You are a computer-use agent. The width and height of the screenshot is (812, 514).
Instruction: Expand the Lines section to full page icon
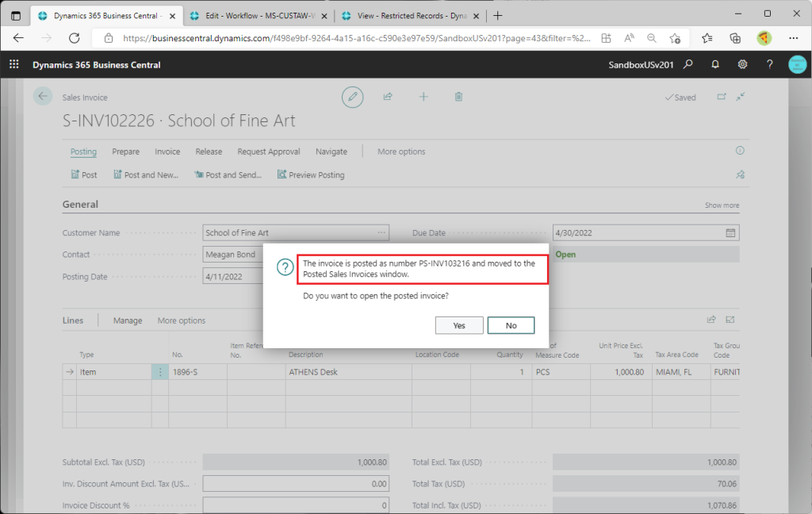click(730, 320)
